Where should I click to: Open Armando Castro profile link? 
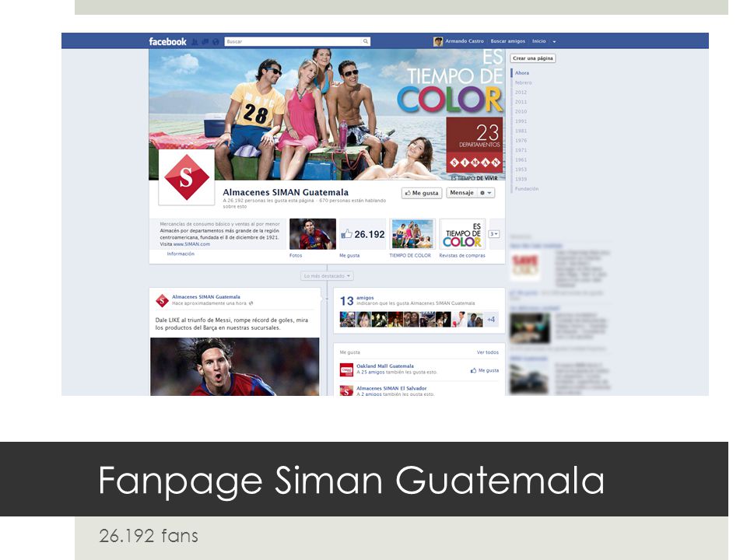464,41
